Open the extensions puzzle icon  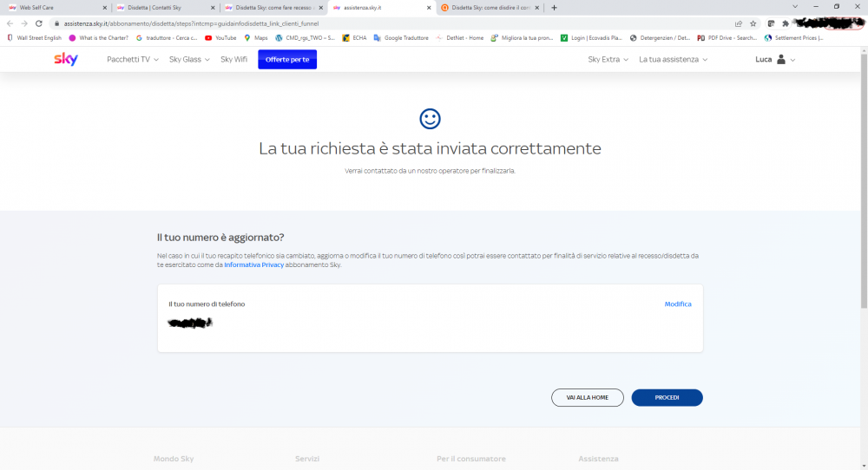point(785,23)
